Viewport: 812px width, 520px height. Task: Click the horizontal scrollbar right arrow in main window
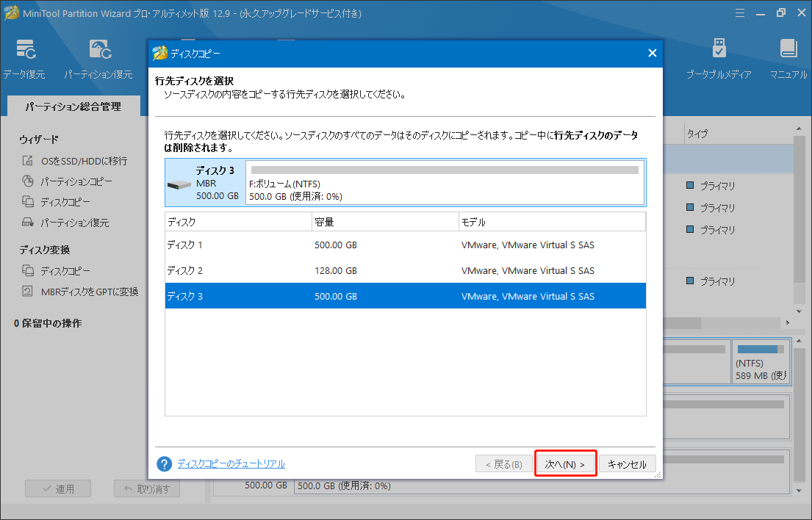(x=787, y=323)
